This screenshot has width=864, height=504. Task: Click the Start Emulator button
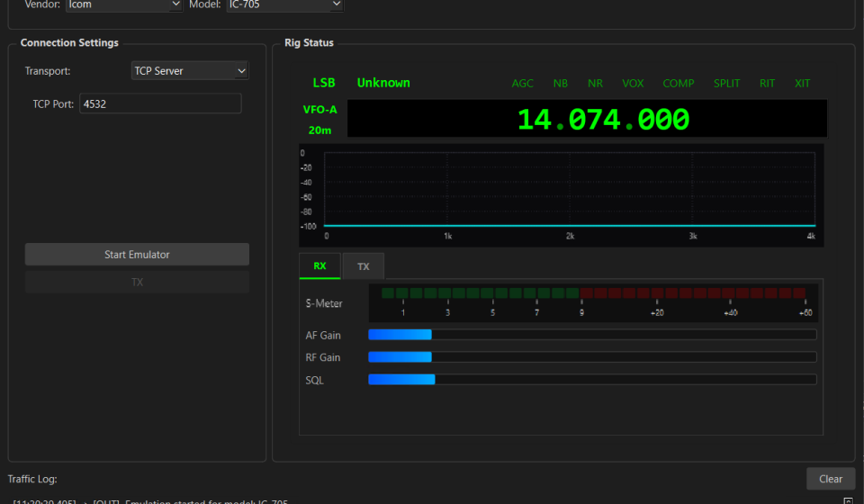pyautogui.click(x=137, y=255)
